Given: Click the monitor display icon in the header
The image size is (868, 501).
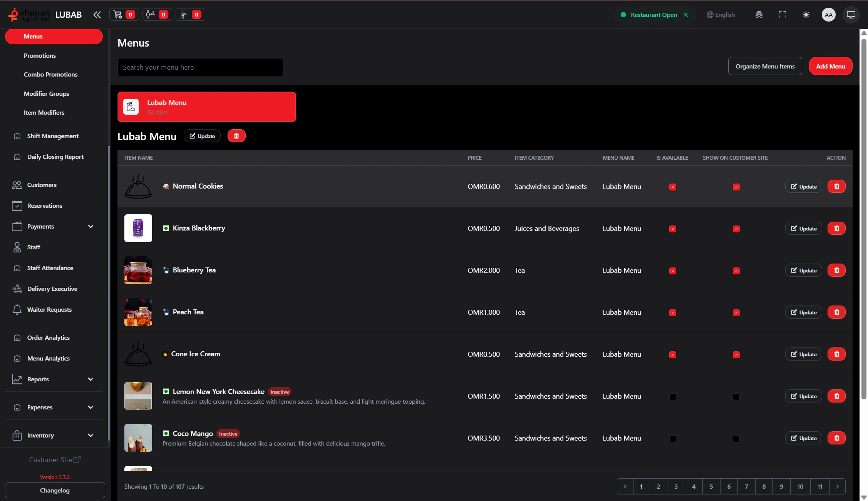Looking at the screenshot, I should (851, 15).
